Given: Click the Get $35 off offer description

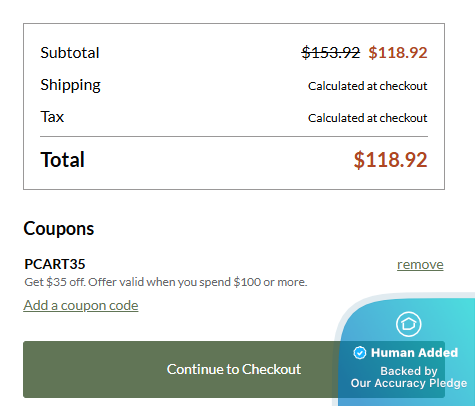Looking at the screenshot, I should pos(166,282).
